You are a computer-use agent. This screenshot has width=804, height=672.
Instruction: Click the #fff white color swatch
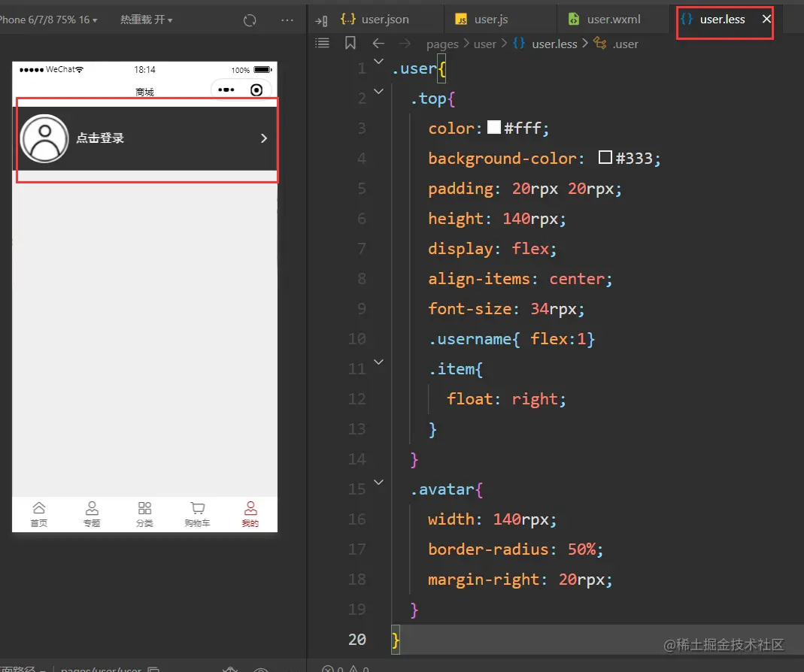(x=494, y=127)
